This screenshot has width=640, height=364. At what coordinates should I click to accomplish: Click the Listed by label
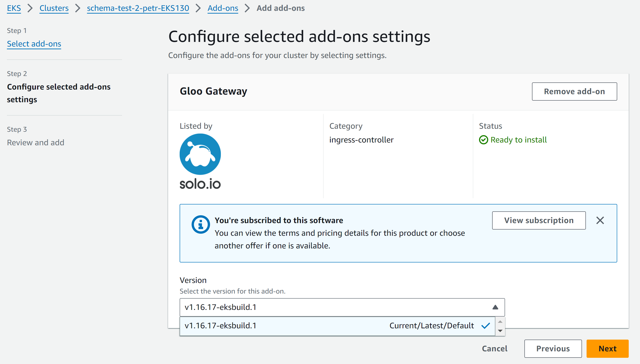(196, 126)
